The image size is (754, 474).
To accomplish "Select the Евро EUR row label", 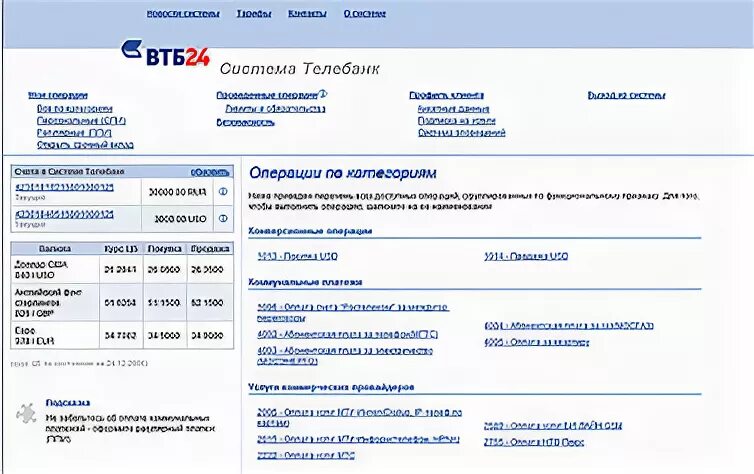I will coord(34,336).
